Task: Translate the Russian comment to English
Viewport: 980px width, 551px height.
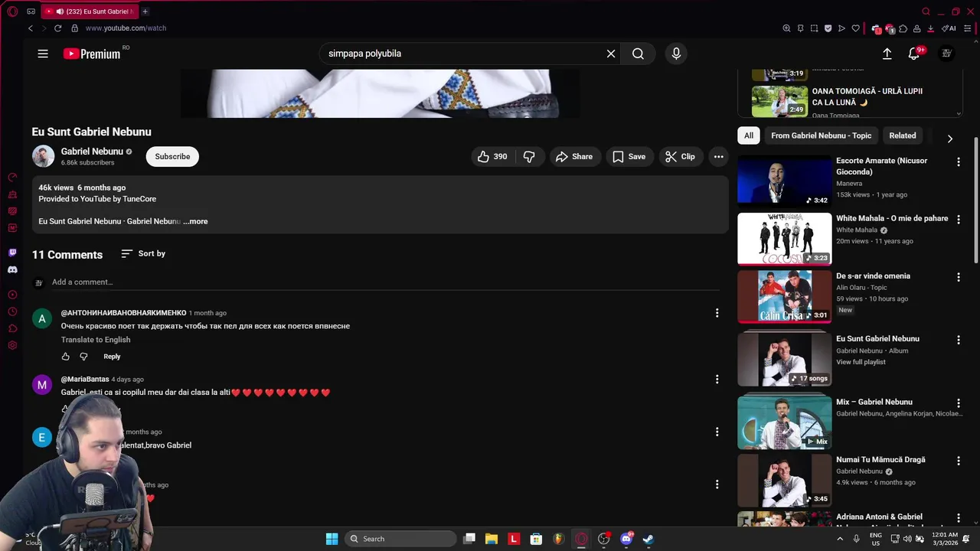Action: coord(96,340)
